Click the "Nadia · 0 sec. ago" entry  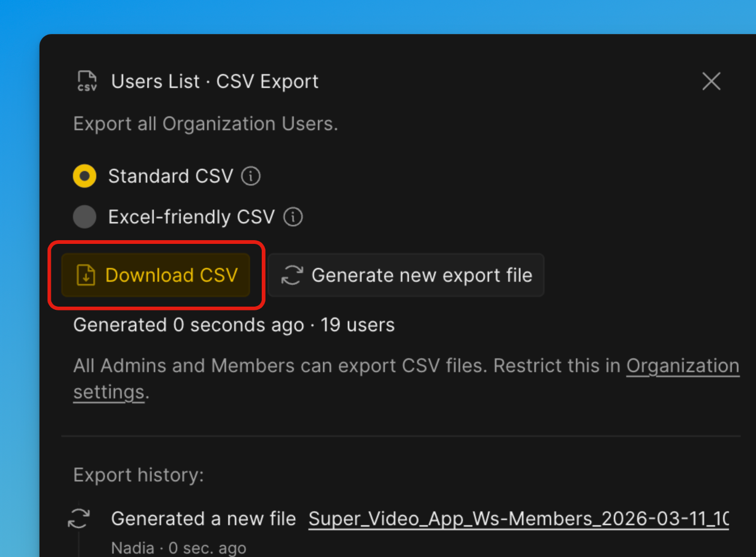(178, 548)
